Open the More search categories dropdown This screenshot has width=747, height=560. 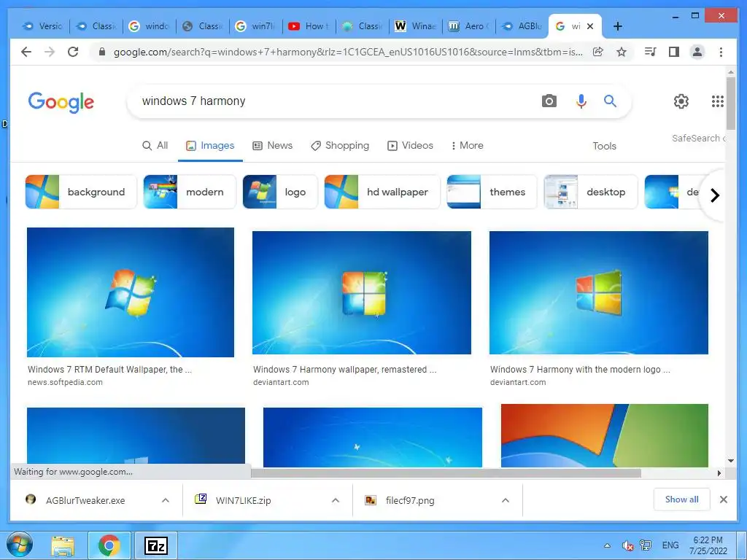click(x=467, y=146)
